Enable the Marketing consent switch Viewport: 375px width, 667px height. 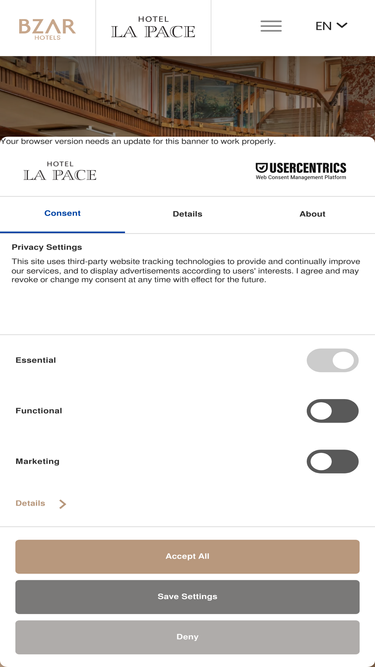332,462
